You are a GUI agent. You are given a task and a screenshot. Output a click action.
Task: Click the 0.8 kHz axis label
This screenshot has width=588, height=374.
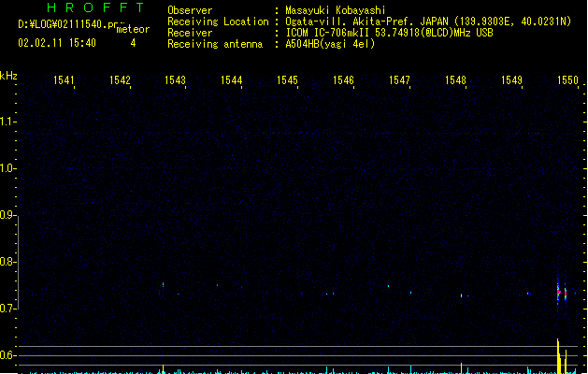click(x=7, y=262)
